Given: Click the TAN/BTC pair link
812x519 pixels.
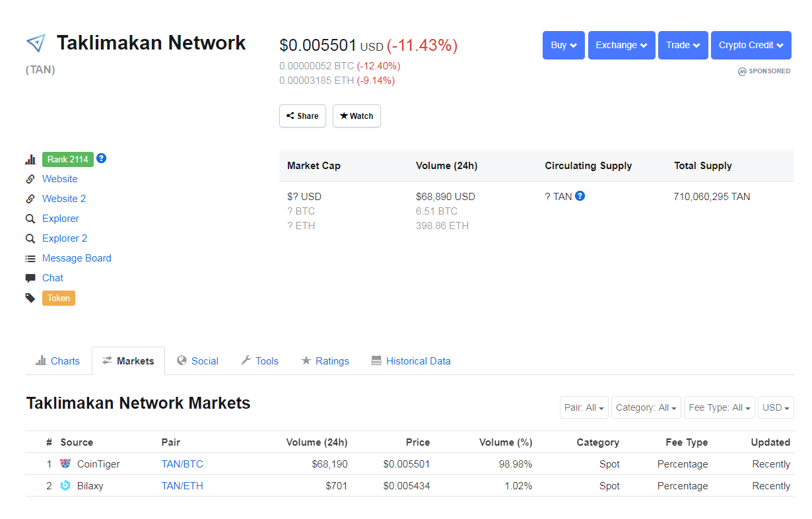Looking at the screenshot, I should [182, 464].
